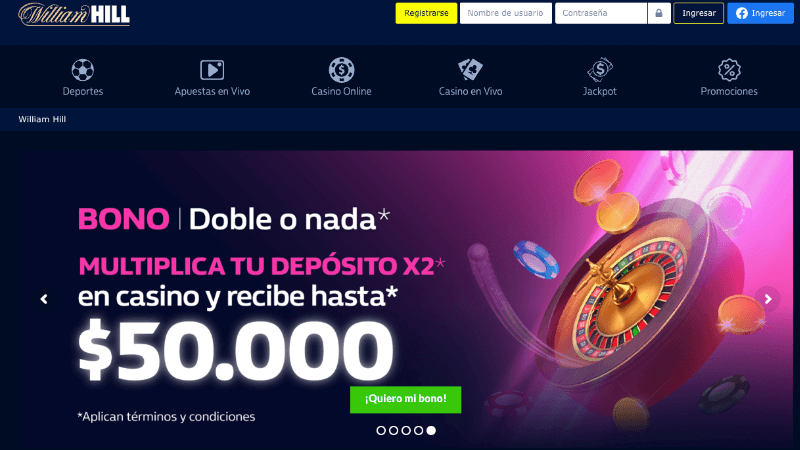Click the yellow Registrarse button

tap(426, 13)
